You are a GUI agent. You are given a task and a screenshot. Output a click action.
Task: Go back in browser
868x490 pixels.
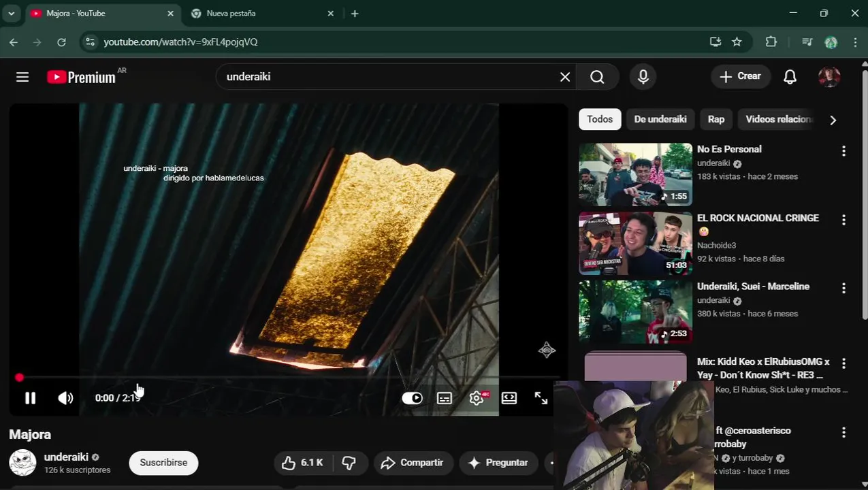point(14,42)
